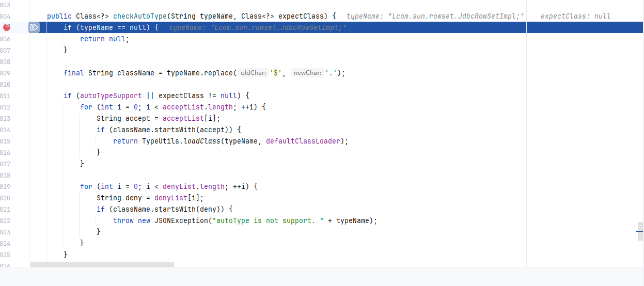Screen dimensions: 644x286
Task: Click the horizontal scrollbar thumb under the code
Action: (102, 264)
